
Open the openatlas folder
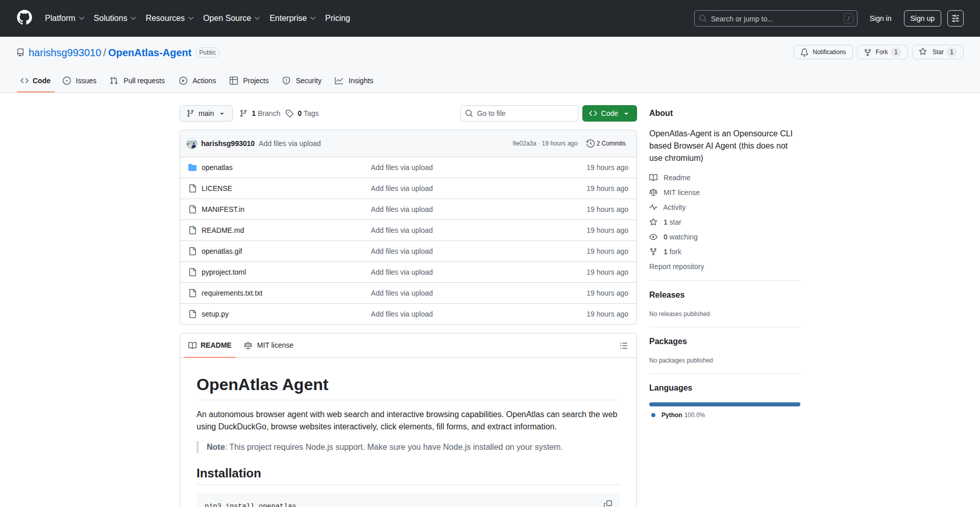(217, 167)
